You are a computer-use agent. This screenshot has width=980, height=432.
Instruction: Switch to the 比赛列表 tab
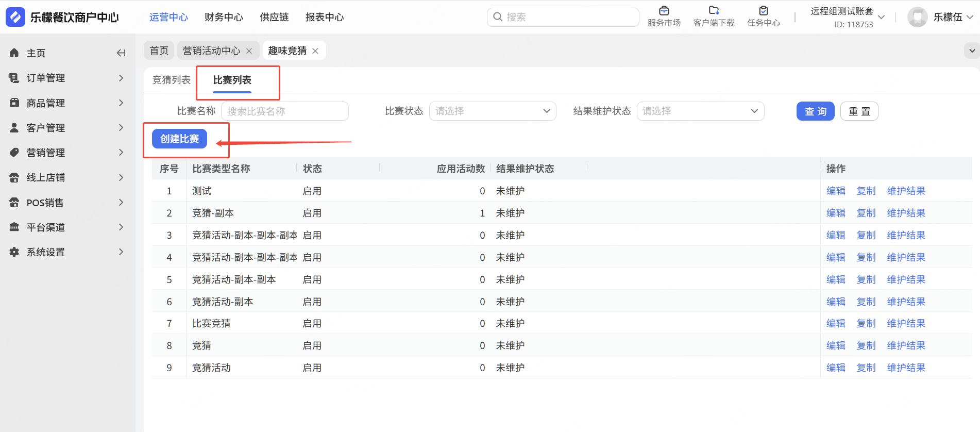232,80
